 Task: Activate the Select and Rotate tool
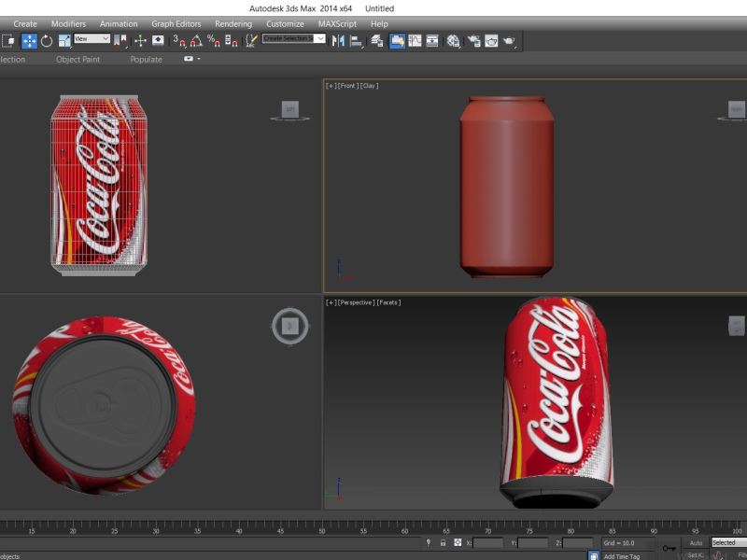47,40
